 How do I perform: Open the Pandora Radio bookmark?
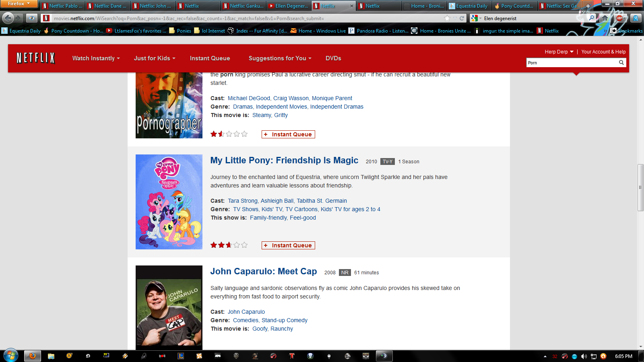378,31
